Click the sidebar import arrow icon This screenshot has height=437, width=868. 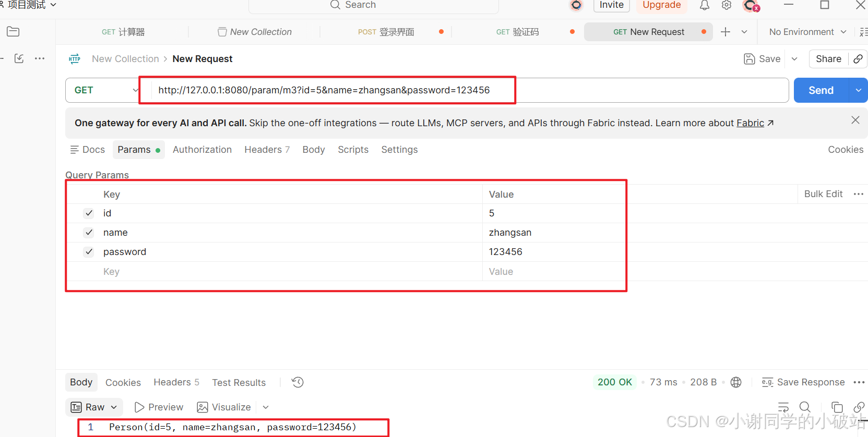19,58
